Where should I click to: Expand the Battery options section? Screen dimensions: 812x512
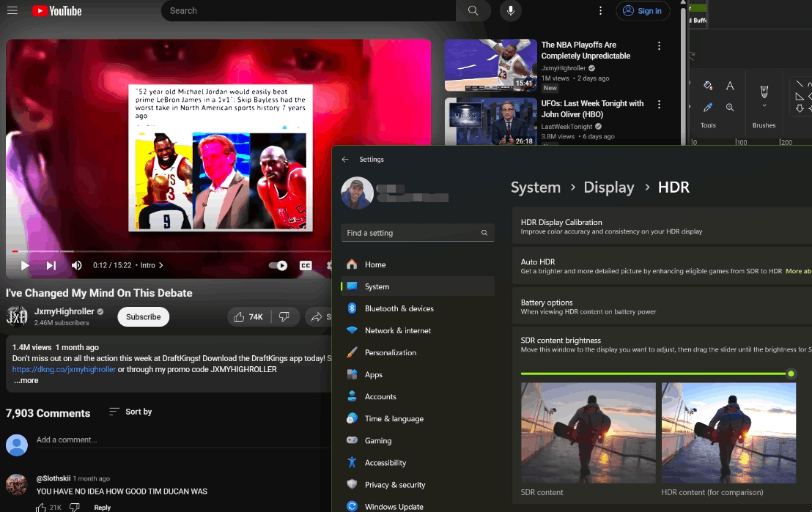point(662,306)
